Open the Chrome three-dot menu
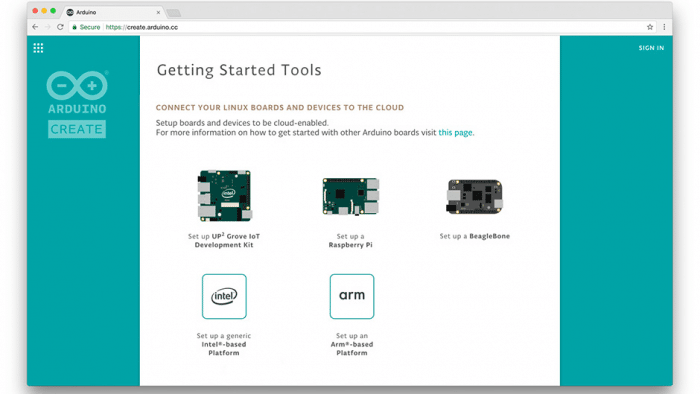700x394 pixels. coord(664,27)
